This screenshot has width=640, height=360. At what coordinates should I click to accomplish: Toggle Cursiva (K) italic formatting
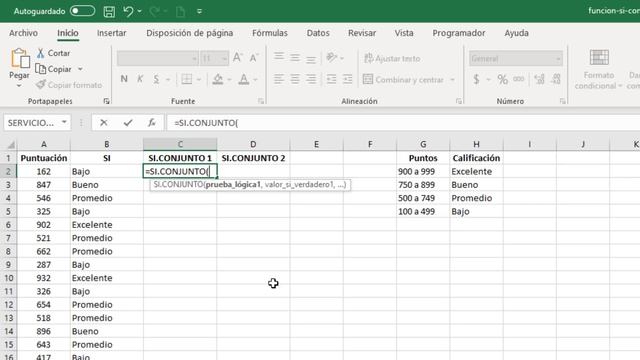[140, 79]
